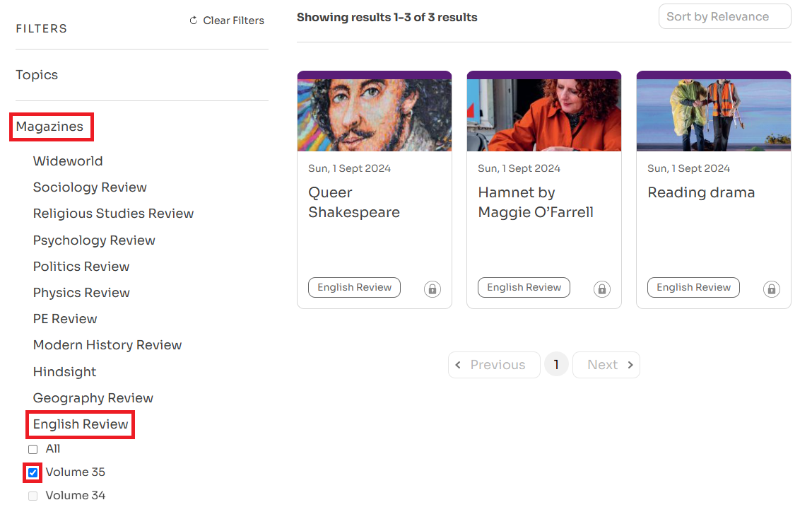
Task: Click the Next page button
Action: coord(606,365)
